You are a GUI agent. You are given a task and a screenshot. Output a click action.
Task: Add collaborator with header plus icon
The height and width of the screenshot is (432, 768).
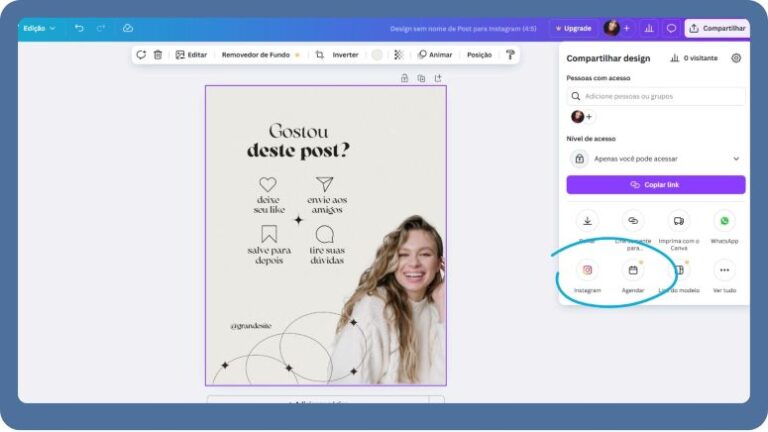tap(626, 28)
